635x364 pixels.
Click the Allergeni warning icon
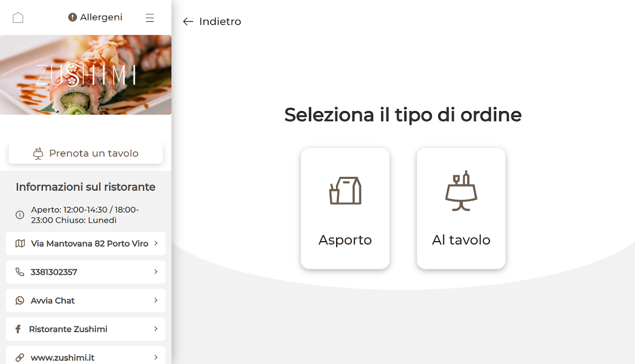(72, 17)
